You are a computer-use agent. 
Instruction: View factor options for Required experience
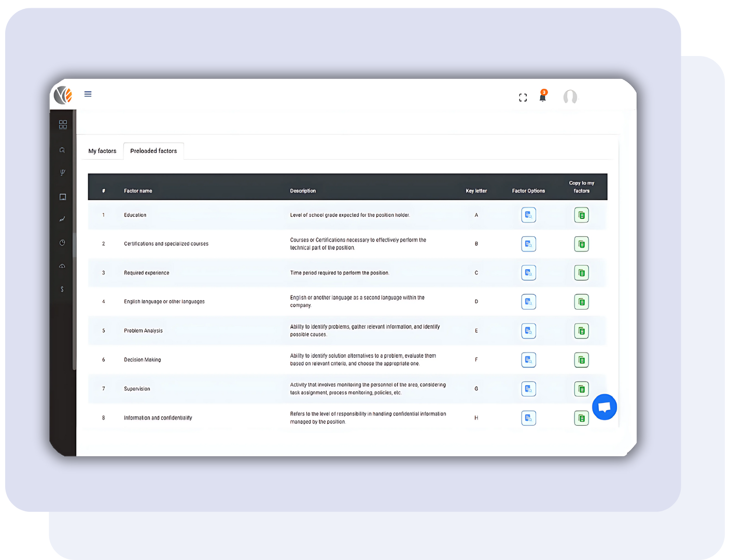(x=528, y=273)
